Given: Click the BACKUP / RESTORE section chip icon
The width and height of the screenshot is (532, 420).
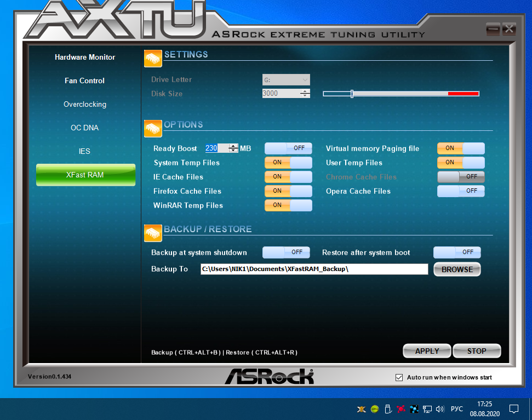Looking at the screenshot, I should [x=153, y=233].
